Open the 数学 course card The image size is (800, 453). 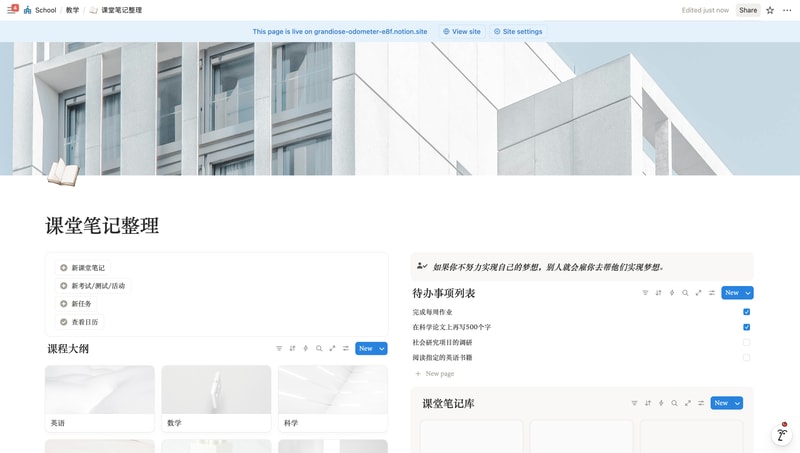(216, 398)
